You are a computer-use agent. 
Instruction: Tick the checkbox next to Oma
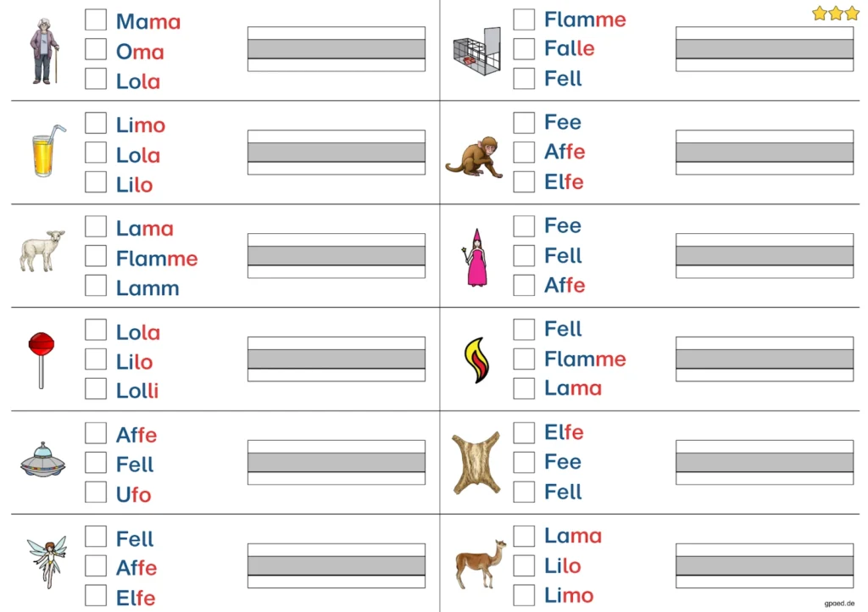[96, 50]
